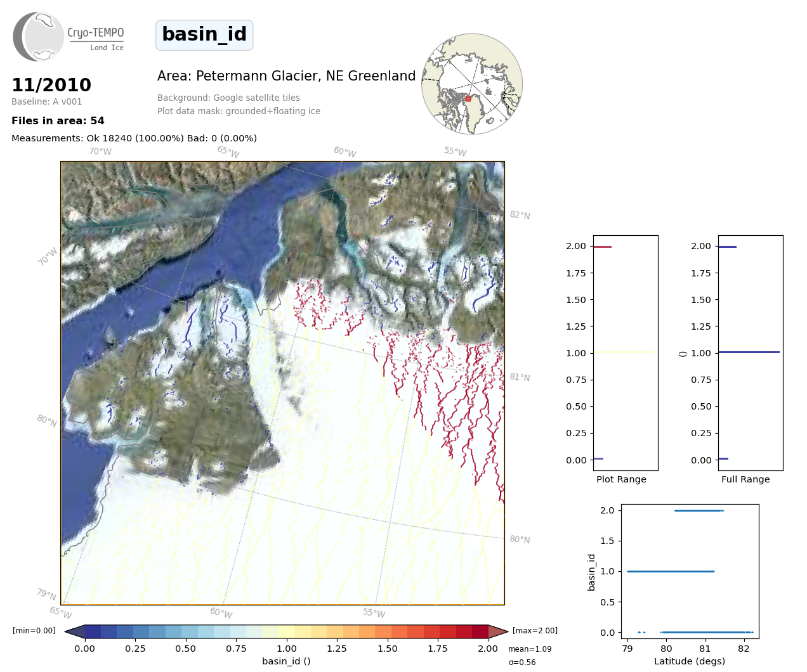The height and width of the screenshot is (672, 807).
Task: Click the 'σ=0.56' statistic
Action: tap(522, 662)
